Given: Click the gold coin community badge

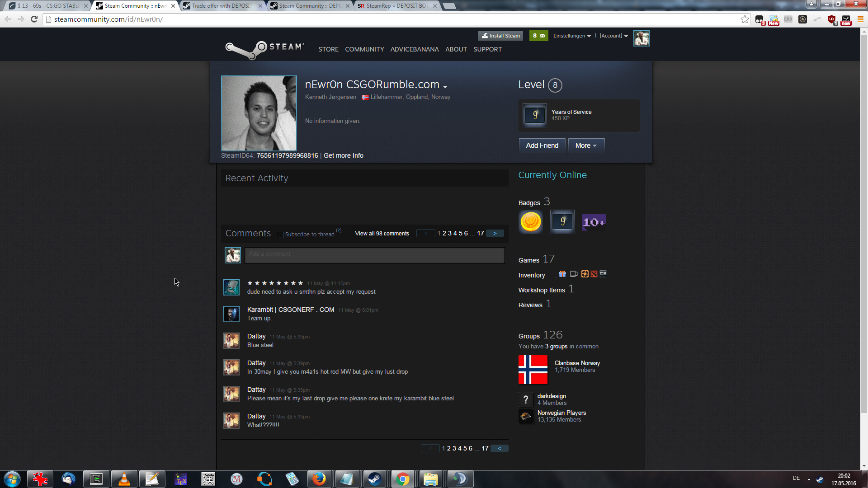Looking at the screenshot, I should pyautogui.click(x=531, y=222).
